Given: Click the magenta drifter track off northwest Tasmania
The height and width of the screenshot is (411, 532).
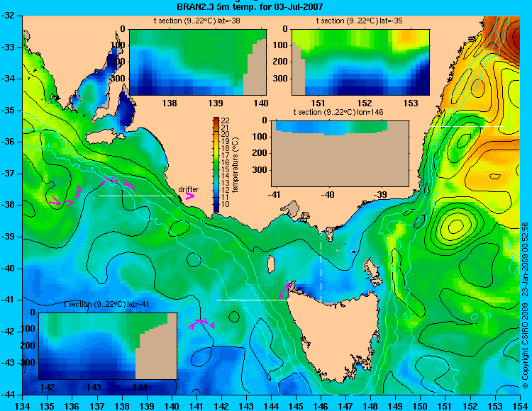Looking at the screenshot, I should coord(284,290).
